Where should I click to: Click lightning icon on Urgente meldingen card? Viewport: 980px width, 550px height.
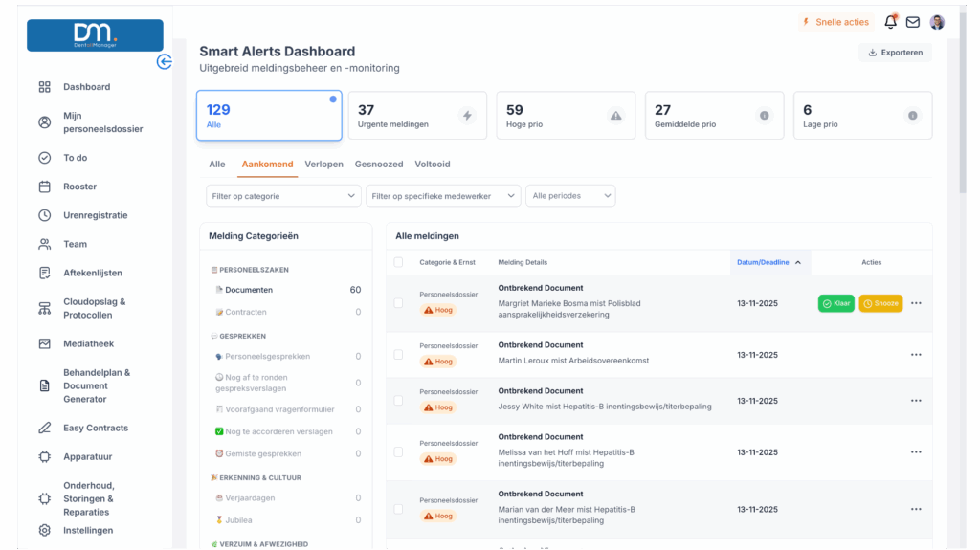coord(467,116)
